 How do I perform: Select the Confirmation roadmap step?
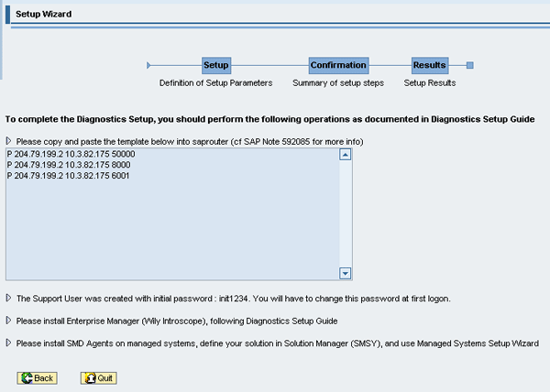coord(338,65)
